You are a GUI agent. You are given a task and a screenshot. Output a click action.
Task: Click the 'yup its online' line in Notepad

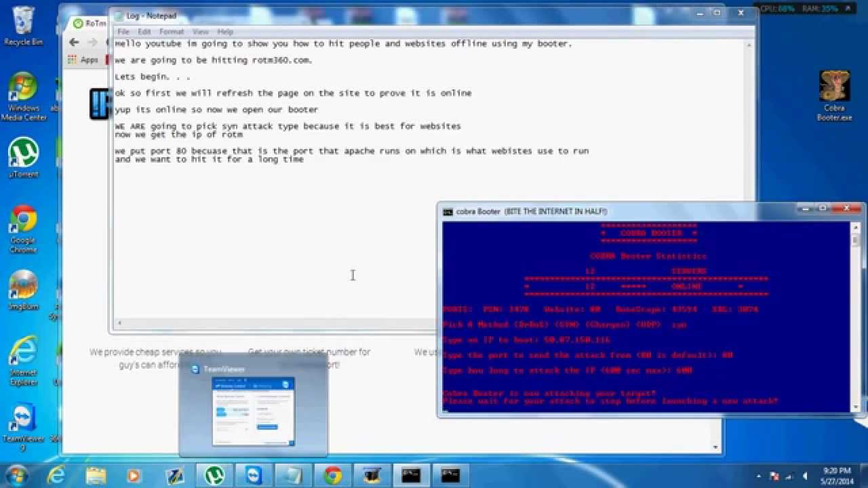pos(216,110)
